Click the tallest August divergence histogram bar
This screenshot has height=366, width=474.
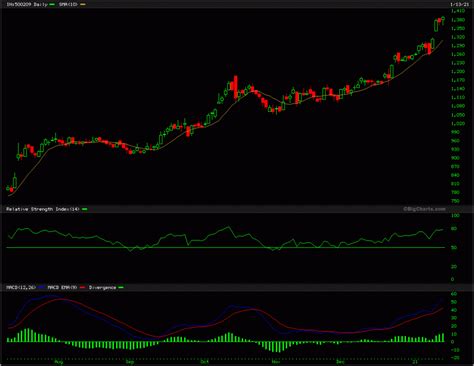(28, 335)
